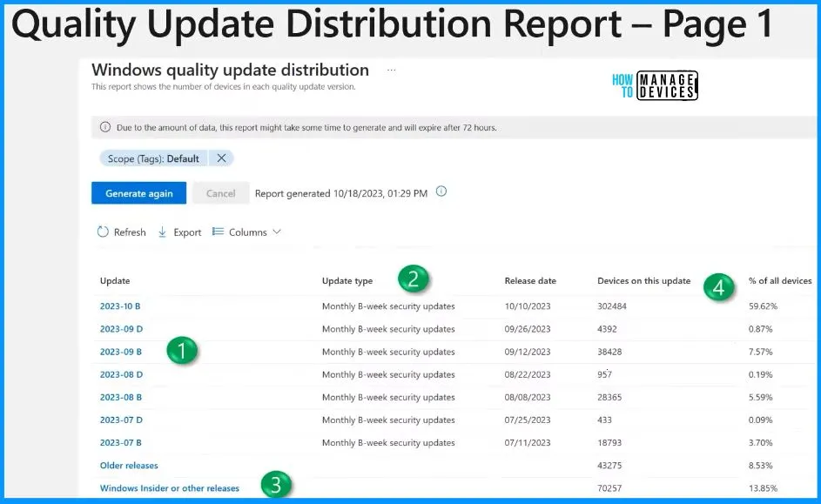Click the update type in the 2023-10 B row
821x504 pixels.
pyautogui.click(x=388, y=306)
